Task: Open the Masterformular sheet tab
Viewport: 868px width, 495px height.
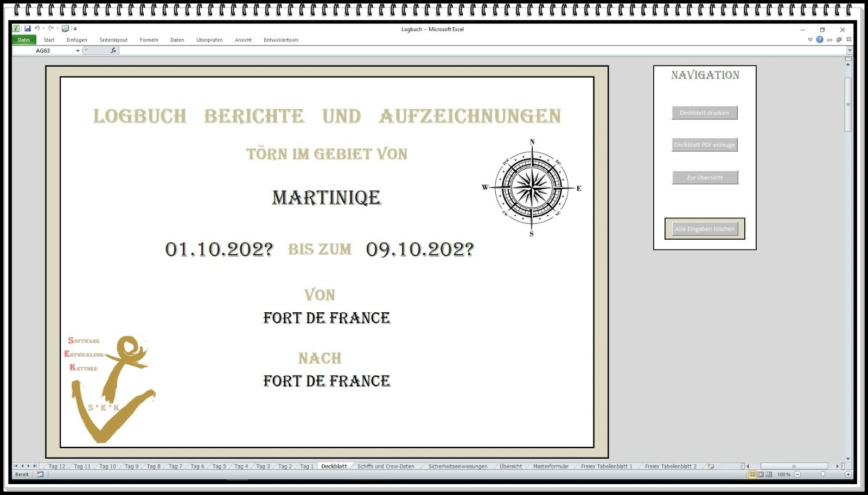Action: click(x=551, y=466)
